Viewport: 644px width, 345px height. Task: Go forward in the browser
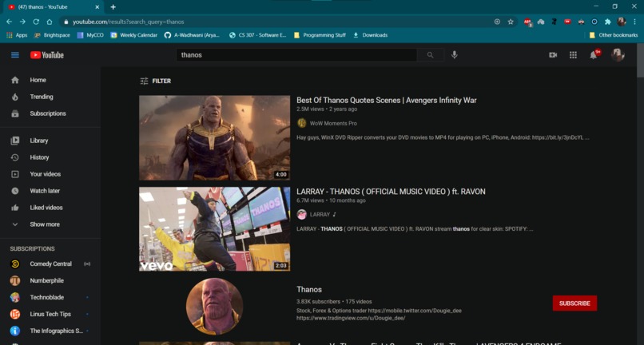click(22, 22)
